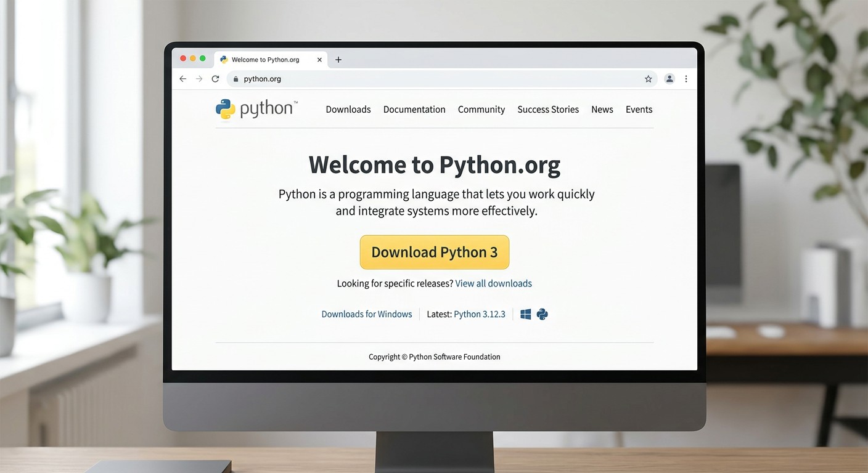Image resolution: width=868 pixels, height=473 pixels.
Task: Click the Windows logo icon
Action: pyautogui.click(x=525, y=314)
